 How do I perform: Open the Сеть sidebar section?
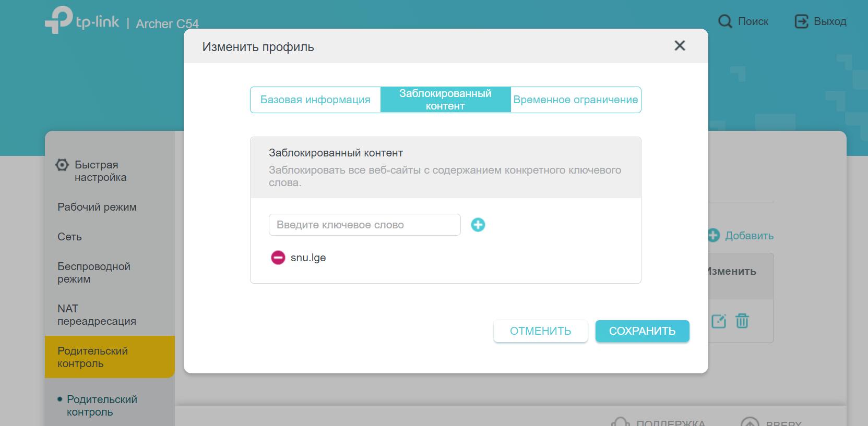70,237
